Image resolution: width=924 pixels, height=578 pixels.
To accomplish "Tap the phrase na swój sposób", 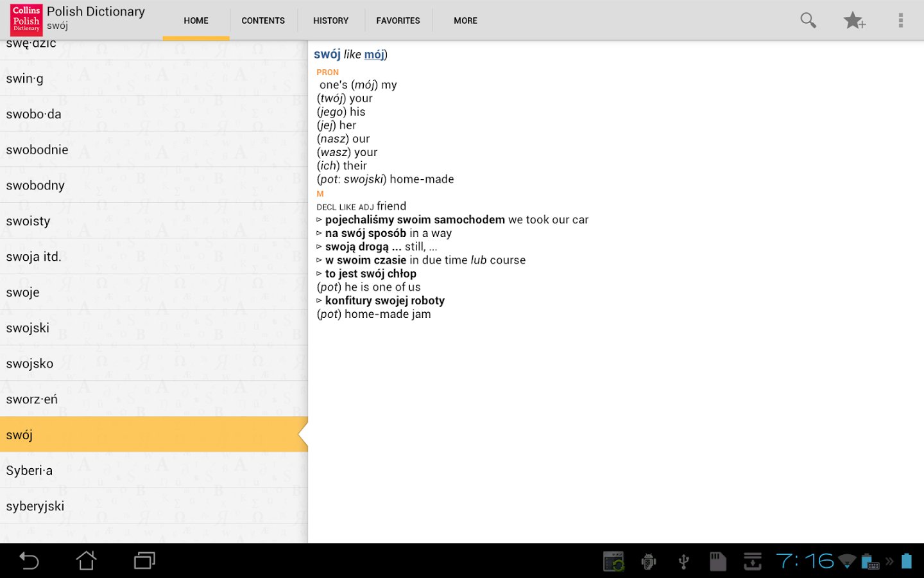I will tap(366, 233).
